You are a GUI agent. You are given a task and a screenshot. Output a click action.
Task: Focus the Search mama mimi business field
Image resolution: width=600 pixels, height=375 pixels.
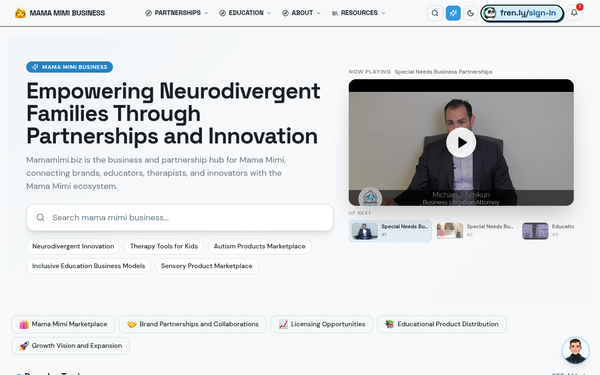180,217
